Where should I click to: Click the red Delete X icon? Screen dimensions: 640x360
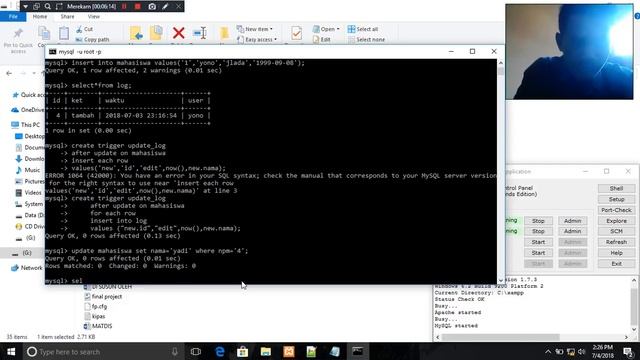[178, 33]
